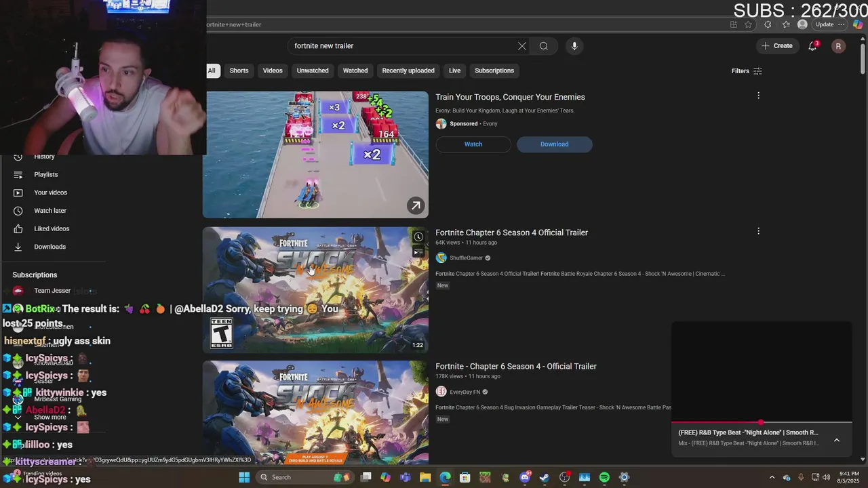
Task: Open Fortnite - Chapter 6 Season 4 - Official Trailer title
Action: [x=516, y=367]
